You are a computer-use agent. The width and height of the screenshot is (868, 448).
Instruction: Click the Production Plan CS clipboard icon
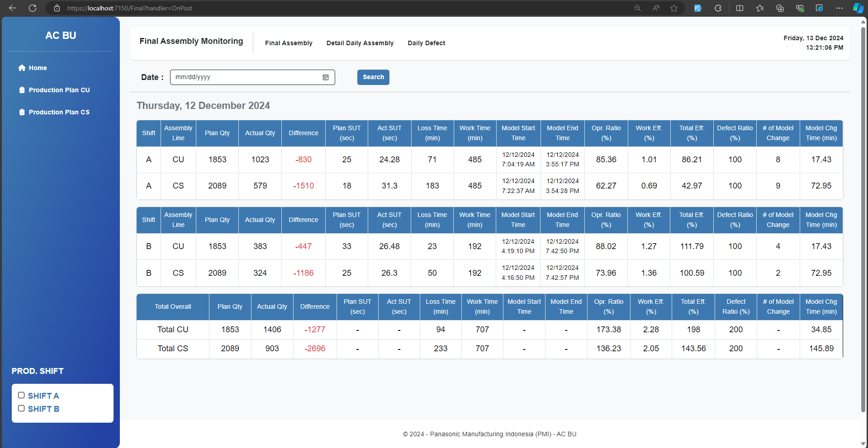tap(22, 112)
